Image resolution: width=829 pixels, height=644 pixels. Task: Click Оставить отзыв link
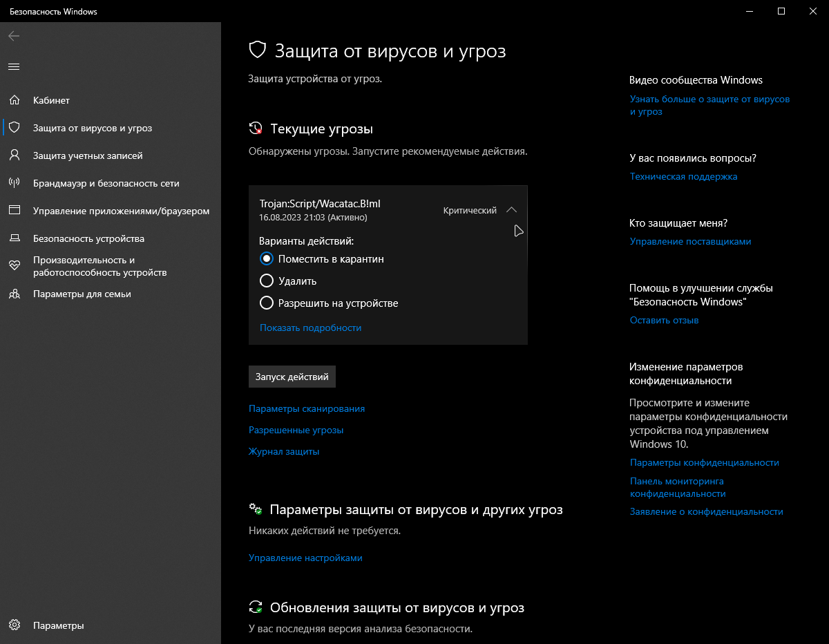pyautogui.click(x=665, y=320)
